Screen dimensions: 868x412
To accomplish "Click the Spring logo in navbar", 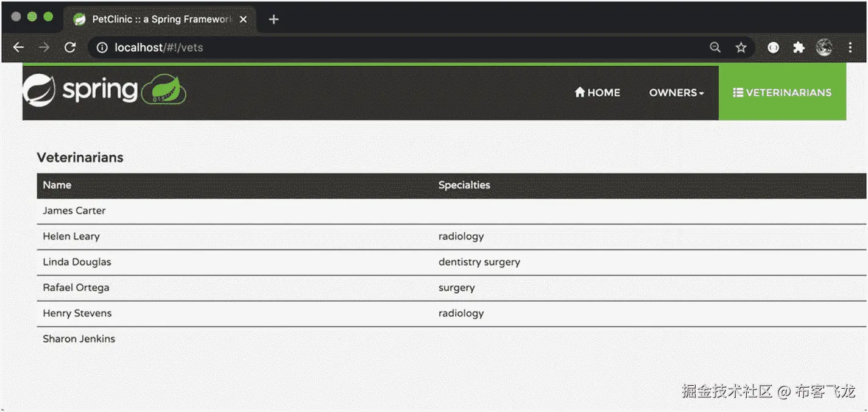I will [104, 91].
